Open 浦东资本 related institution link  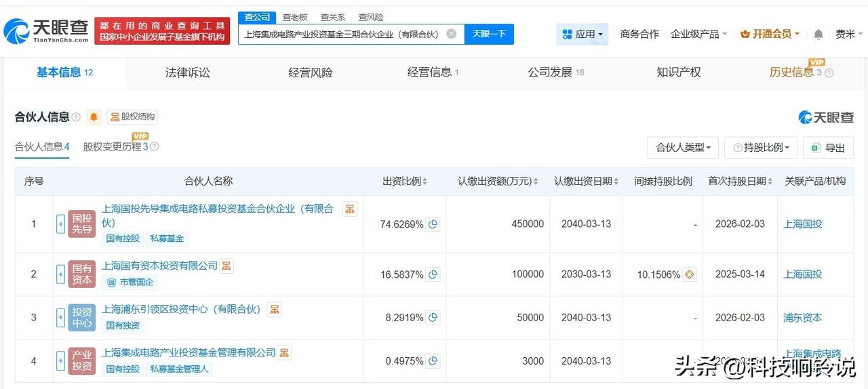802,318
